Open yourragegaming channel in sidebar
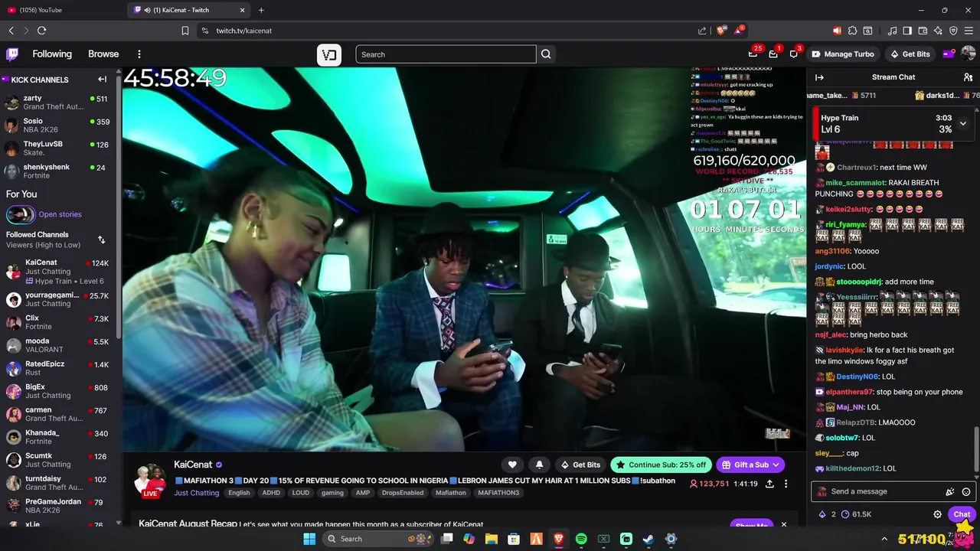 (58, 299)
